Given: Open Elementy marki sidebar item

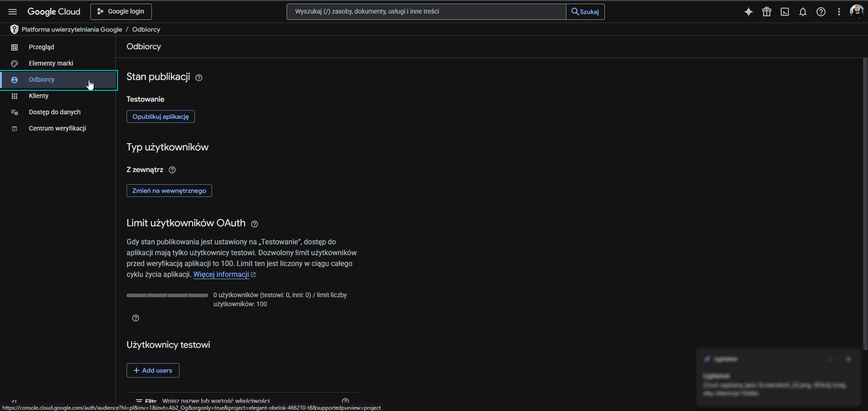Looking at the screenshot, I should pos(51,63).
